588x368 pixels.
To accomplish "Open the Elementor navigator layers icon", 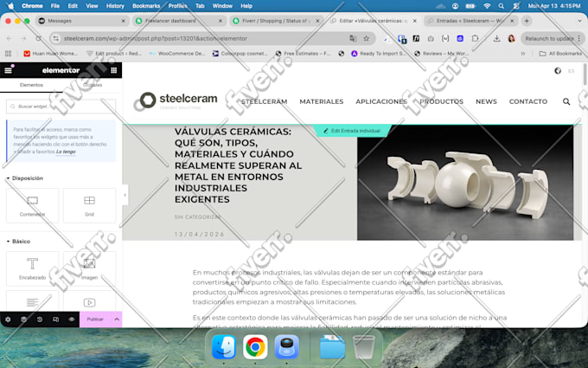I will 23,320.
